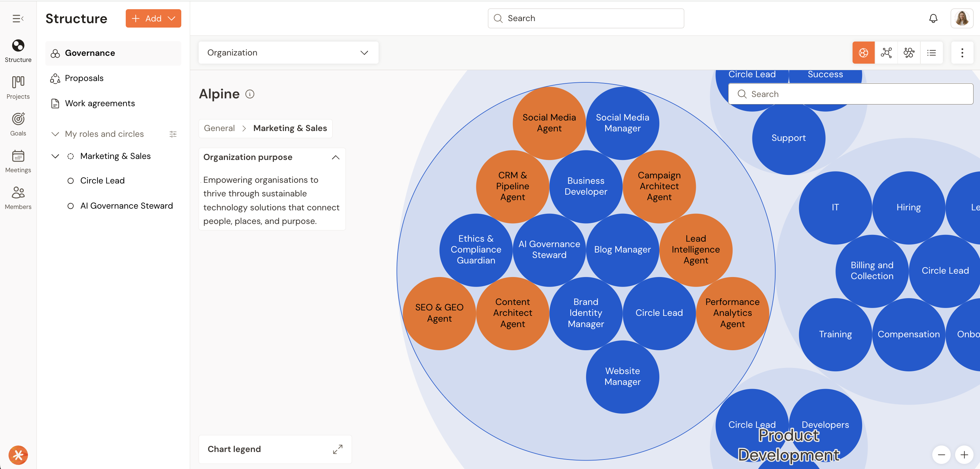The width and height of the screenshot is (980, 469).
Task: Open the Goals section
Action: tap(18, 124)
